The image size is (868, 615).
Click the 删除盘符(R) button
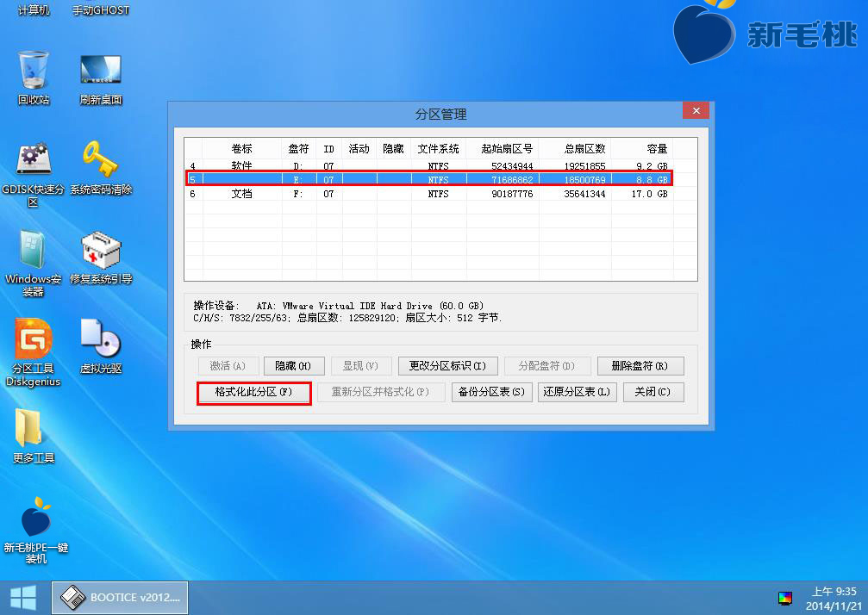coord(640,365)
